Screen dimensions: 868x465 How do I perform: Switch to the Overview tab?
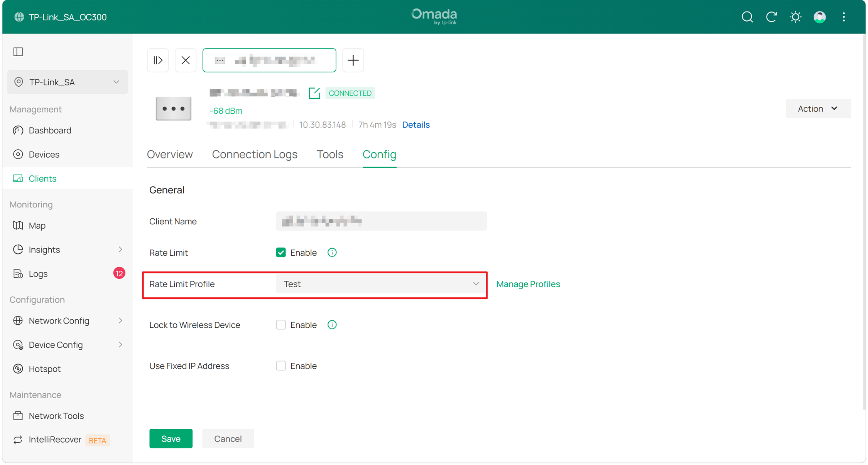point(170,154)
